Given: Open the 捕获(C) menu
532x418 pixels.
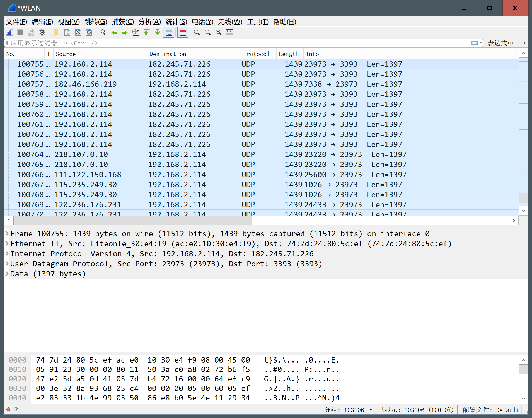Looking at the screenshot, I should (123, 22).
